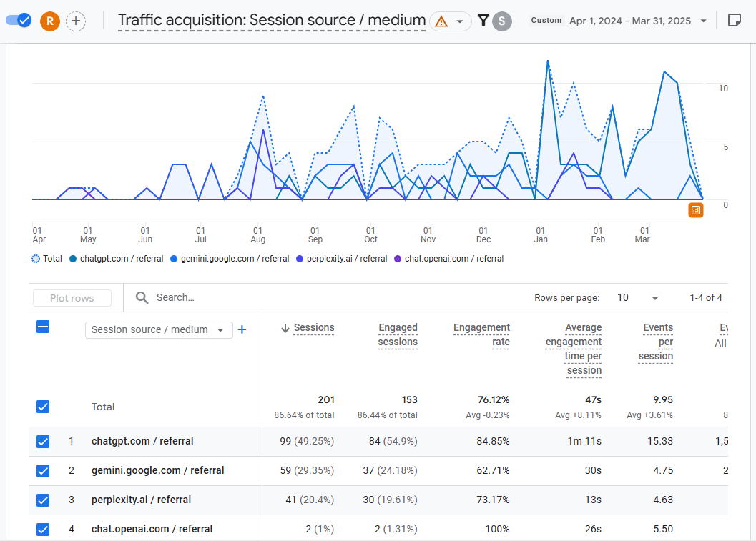Open the filter funnel icon

coord(483,21)
